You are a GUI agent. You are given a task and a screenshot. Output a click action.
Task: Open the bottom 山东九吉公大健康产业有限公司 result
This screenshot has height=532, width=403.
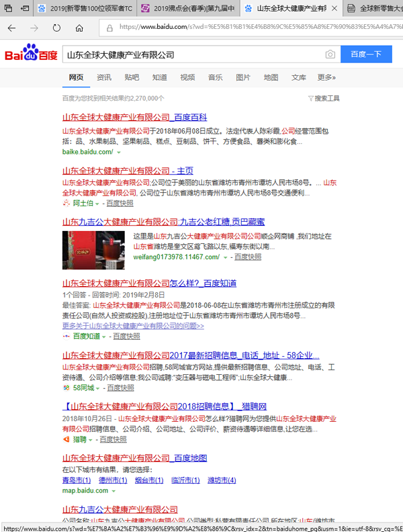pos(120,509)
